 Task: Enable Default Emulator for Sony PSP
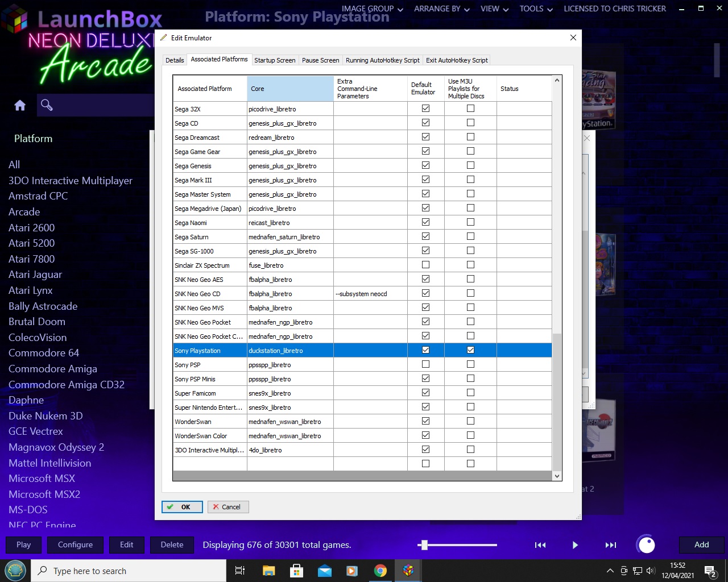click(x=425, y=364)
